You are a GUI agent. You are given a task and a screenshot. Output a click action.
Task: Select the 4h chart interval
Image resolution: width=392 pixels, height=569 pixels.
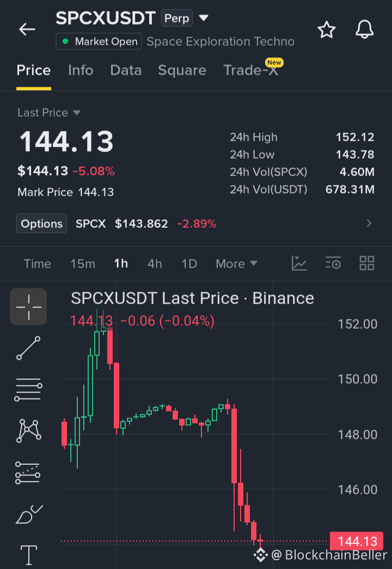point(155,264)
